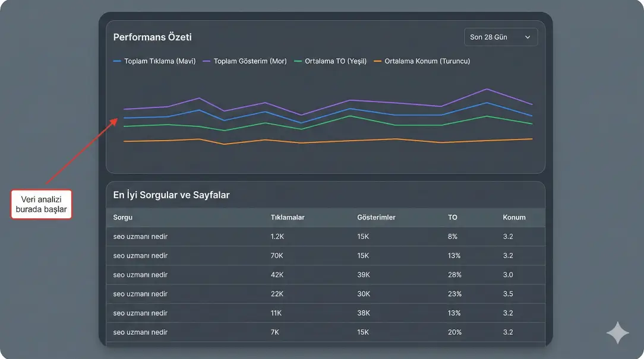The height and width of the screenshot is (359, 644).
Task: Click the sparkle icon at bottom right
Action: pyautogui.click(x=617, y=333)
